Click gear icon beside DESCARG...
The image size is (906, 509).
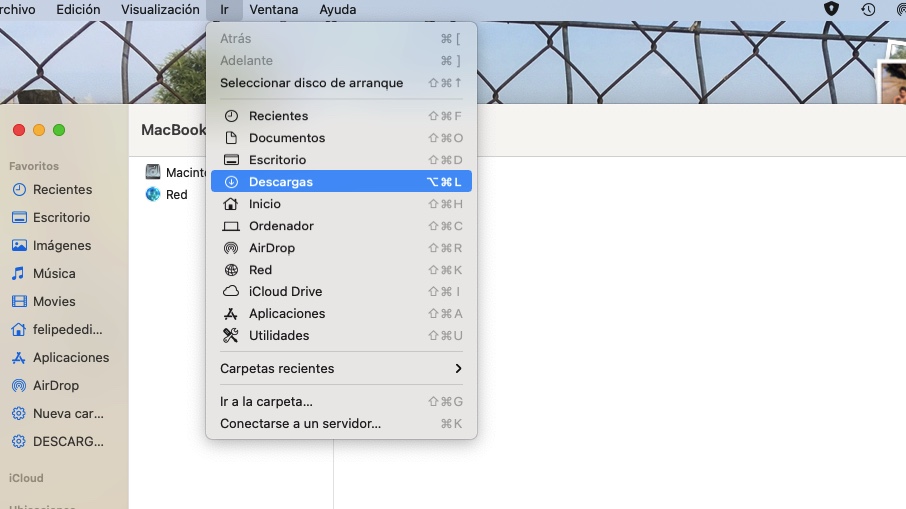click(x=18, y=441)
